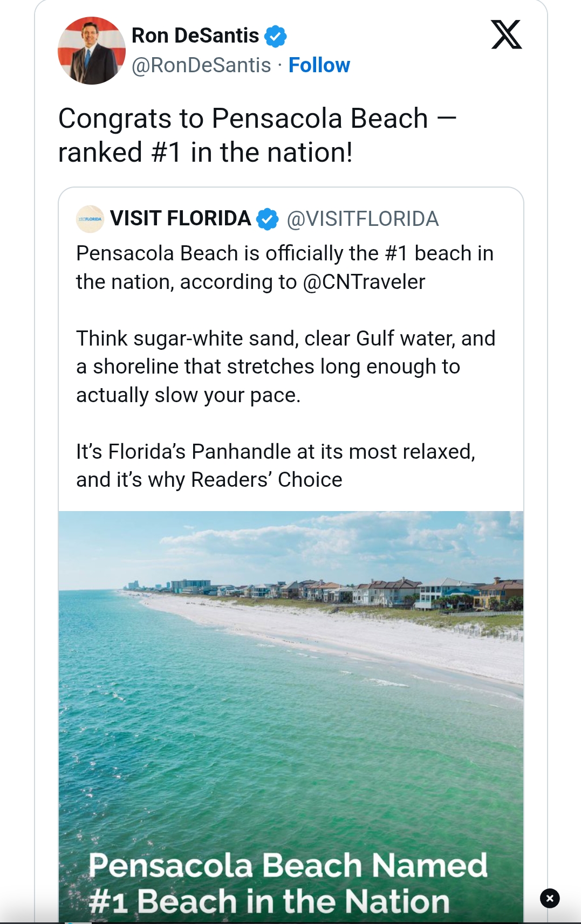Screen dimensions: 581x924
Task: Dismiss using the black X circle button
Action: coord(550,898)
